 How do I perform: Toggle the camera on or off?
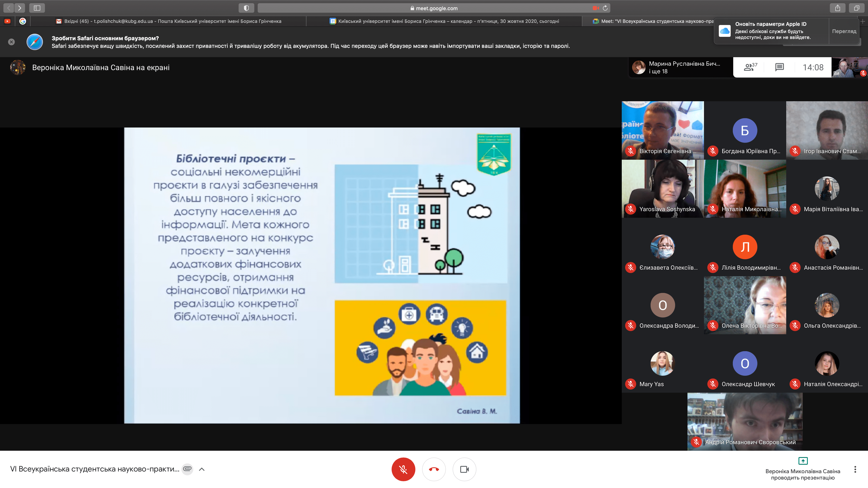[464, 469]
